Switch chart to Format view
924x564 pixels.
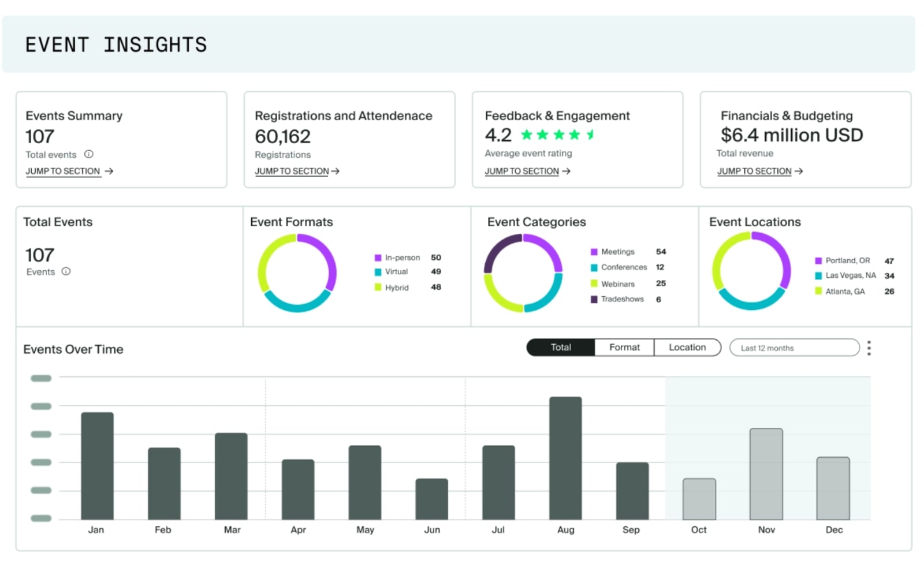pos(624,348)
